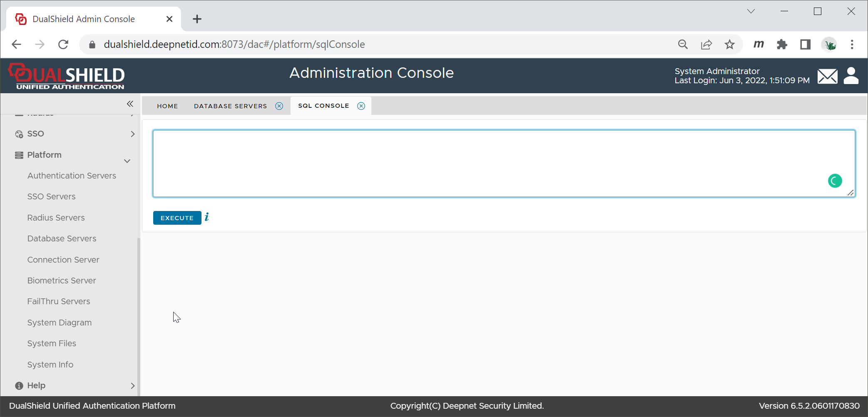The width and height of the screenshot is (868, 417).
Task: Collapse the sidebar with double-chevron icon
Action: click(130, 104)
